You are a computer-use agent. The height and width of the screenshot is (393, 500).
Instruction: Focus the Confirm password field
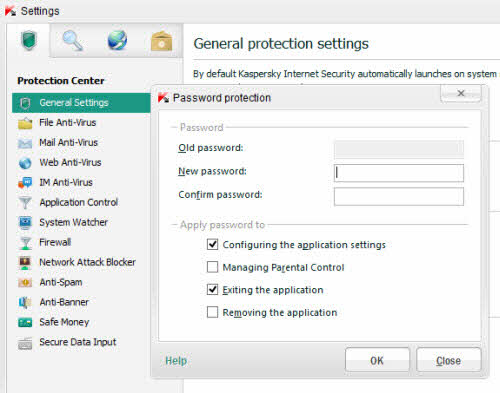(399, 196)
